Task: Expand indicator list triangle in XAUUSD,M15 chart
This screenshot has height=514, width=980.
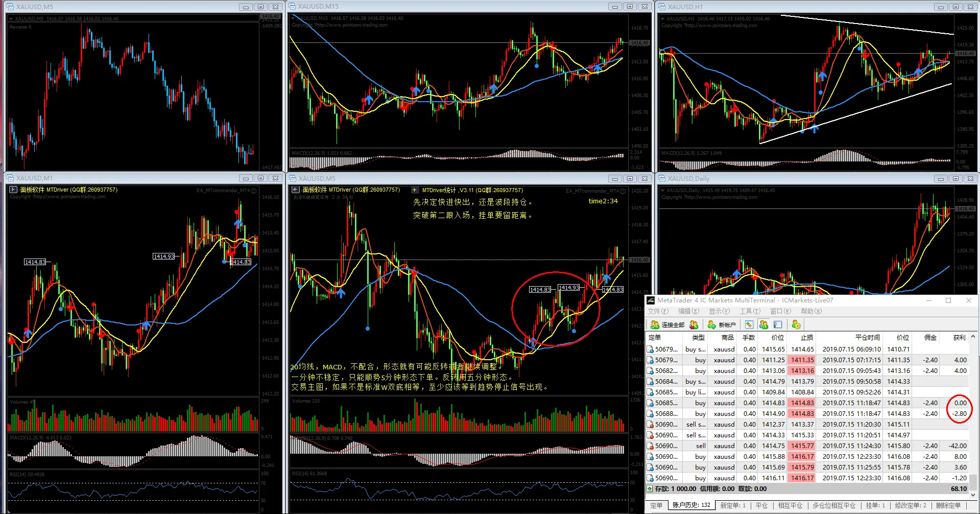Action: coord(294,18)
